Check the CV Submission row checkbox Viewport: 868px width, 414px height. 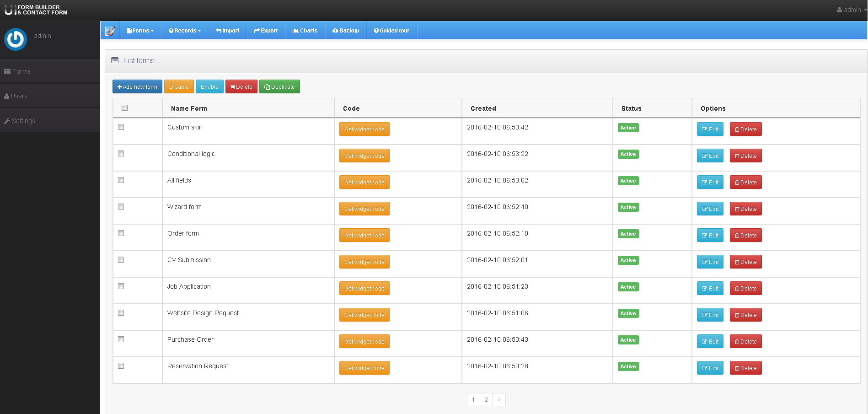point(121,260)
